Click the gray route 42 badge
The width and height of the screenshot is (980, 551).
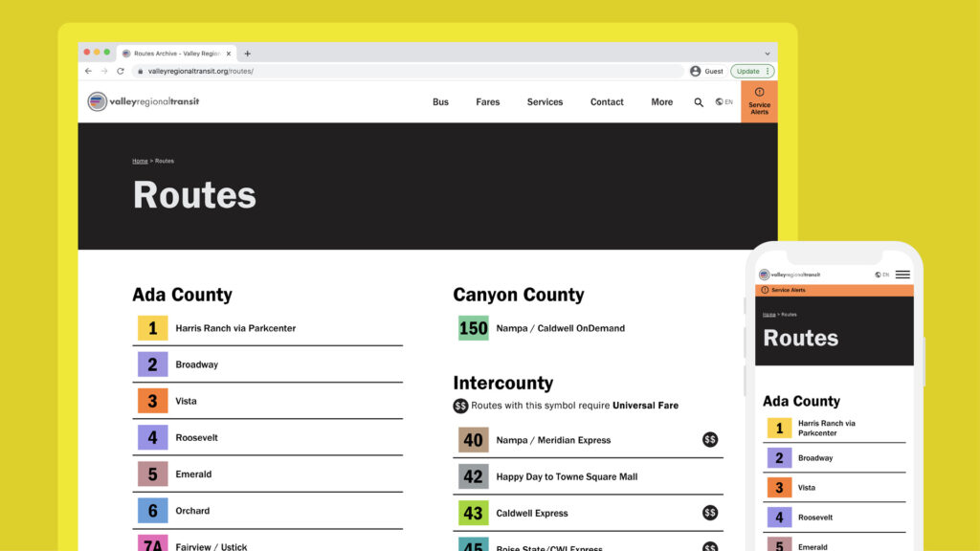point(473,476)
